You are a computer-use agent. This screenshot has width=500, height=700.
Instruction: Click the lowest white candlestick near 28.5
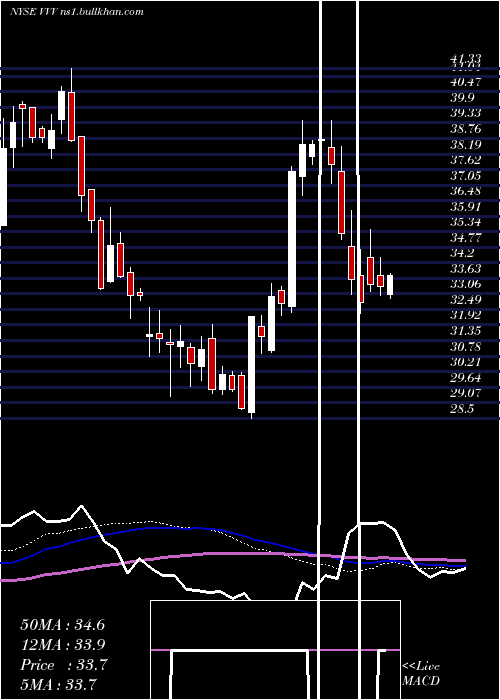(251, 367)
